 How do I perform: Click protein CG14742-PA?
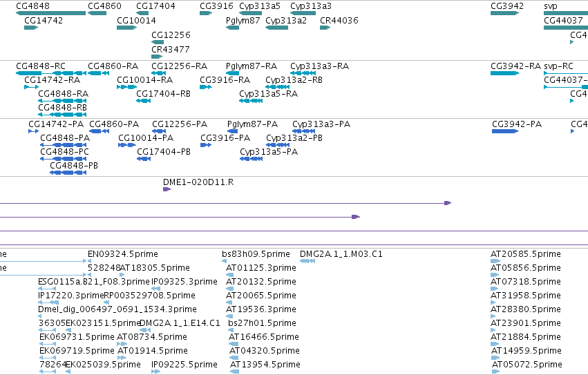56,124
